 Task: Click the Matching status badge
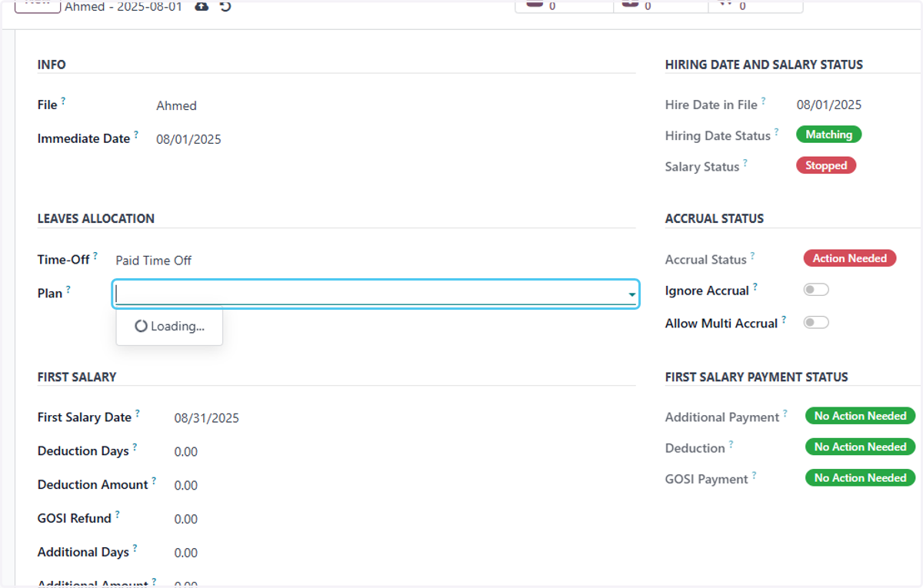pos(829,135)
